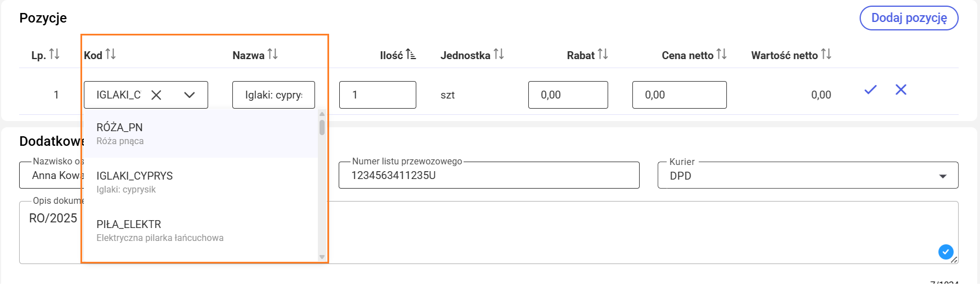Click the Dodaj pozycję button
This screenshot has height=286, width=980.
click(x=909, y=18)
